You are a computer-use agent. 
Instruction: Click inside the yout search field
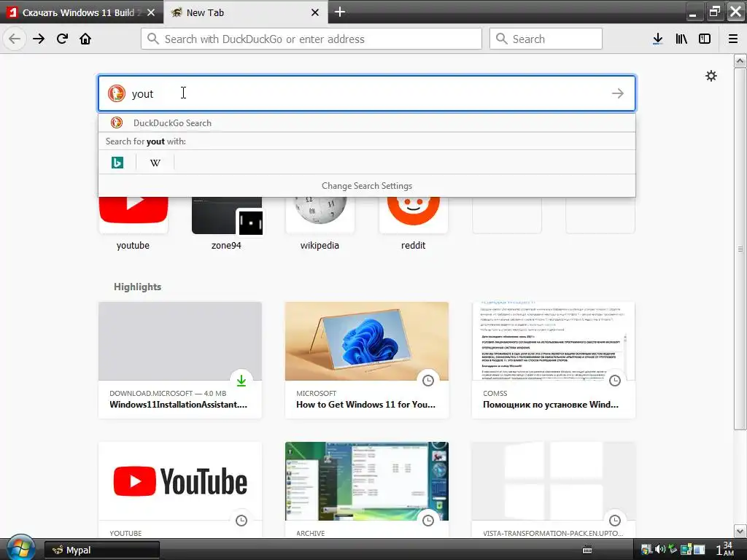click(367, 93)
